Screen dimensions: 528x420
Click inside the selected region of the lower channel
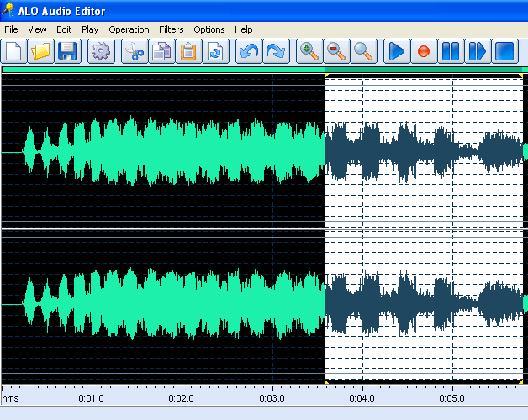(x=424, y=305)
